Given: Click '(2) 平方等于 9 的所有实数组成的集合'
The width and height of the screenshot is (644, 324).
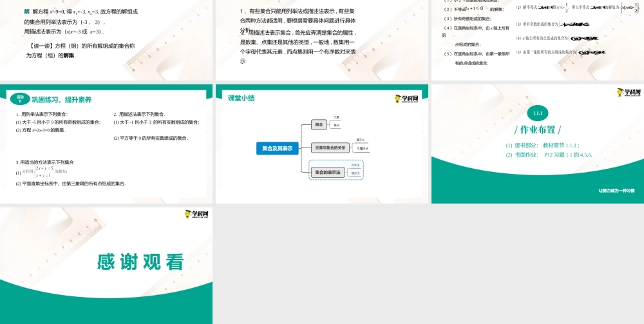Looking at the screenshot, I should click(x=151, y=138).
